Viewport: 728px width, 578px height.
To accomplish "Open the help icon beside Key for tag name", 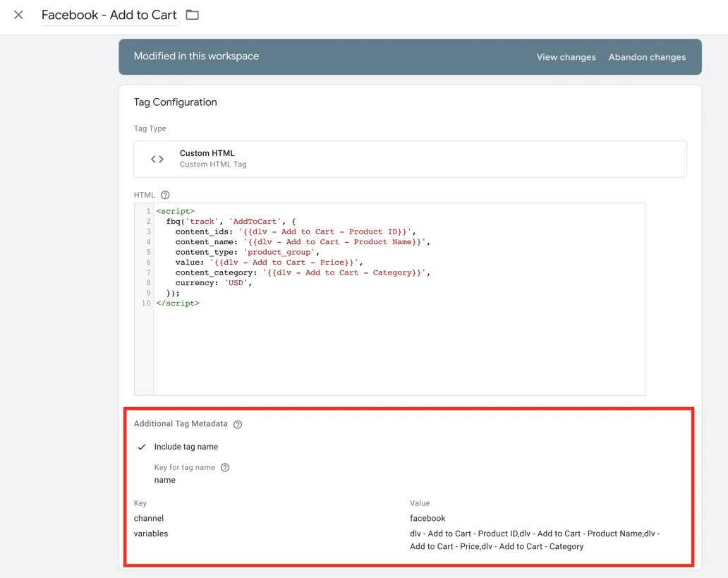I will [x=225, y=467].
